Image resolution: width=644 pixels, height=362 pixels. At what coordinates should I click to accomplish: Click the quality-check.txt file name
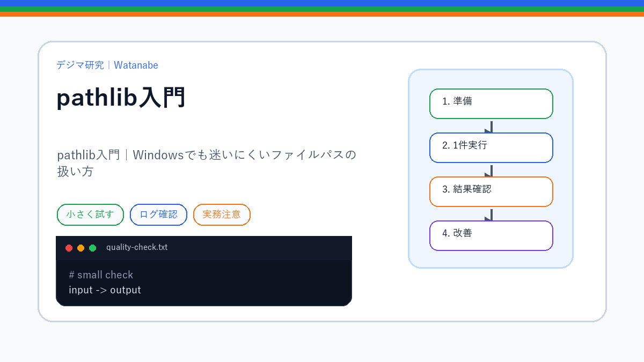(137, 247)
